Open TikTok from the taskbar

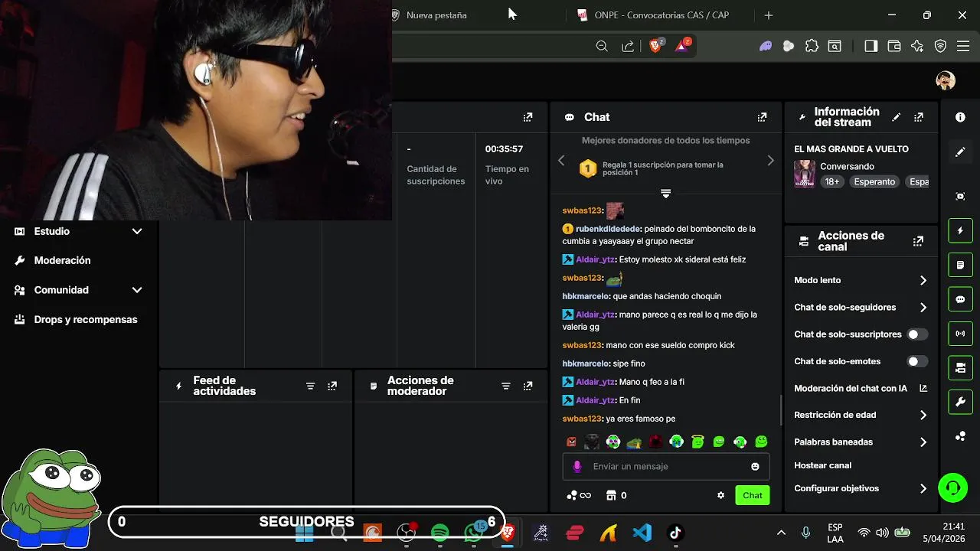[x=675, y=533]
